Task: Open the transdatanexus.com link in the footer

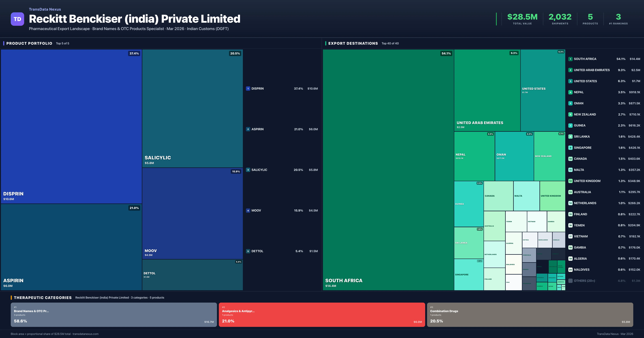Action: point(86,334)
